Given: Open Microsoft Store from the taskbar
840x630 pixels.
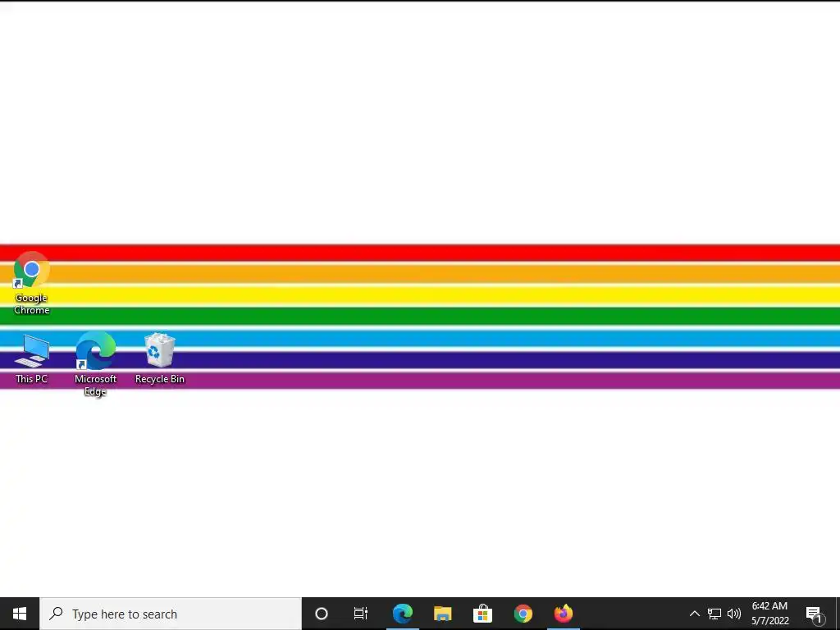Looking at the screenshot, I should tap(482, 614).
